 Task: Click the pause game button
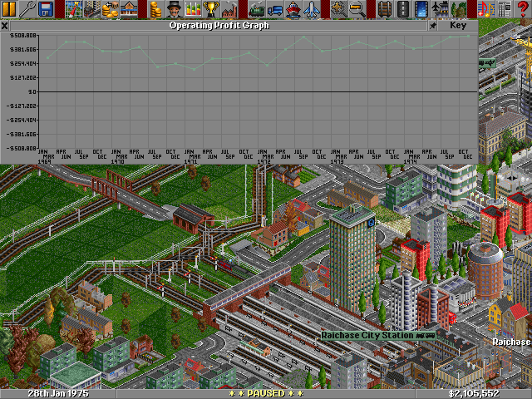pos(9,9)
